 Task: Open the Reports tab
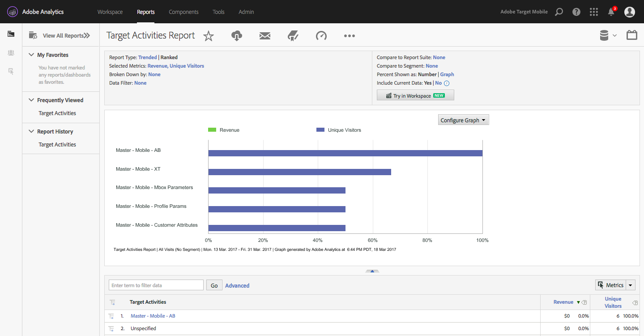tap(146, 12)
